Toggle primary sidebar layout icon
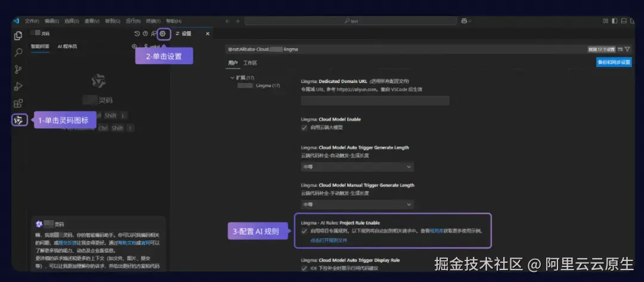The height and width of the screenshot is (282, 644). click(615, 21)
